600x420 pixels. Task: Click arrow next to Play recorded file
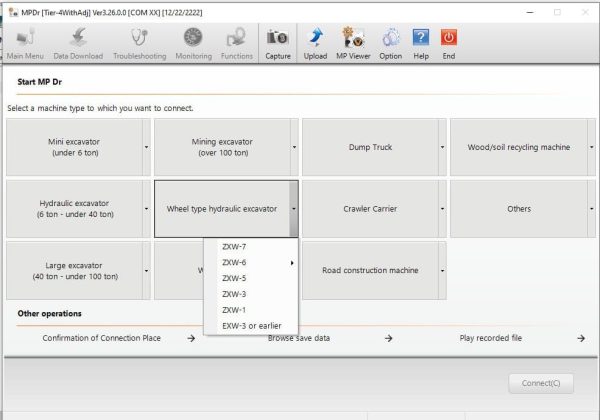(x=581, y=338)
